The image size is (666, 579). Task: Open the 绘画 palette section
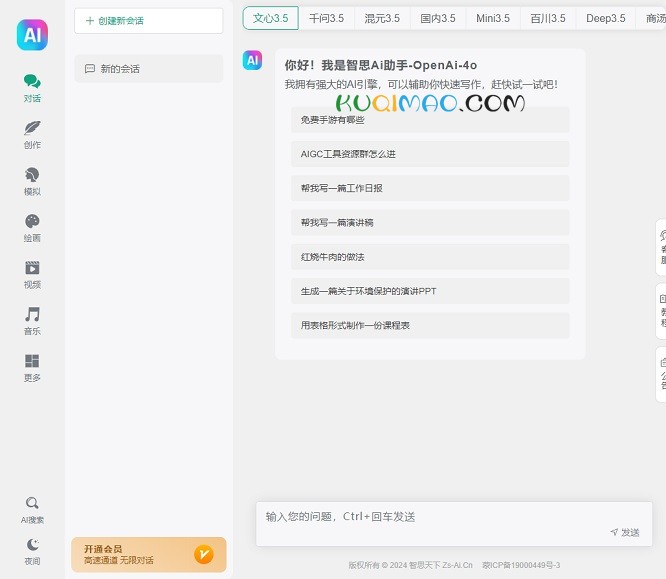tap(32, 228)
